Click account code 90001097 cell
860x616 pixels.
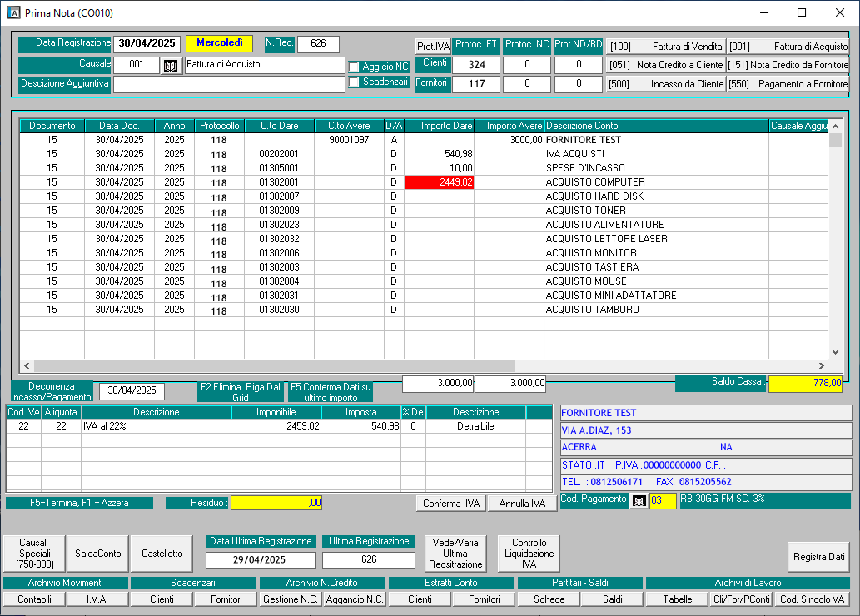349,140
